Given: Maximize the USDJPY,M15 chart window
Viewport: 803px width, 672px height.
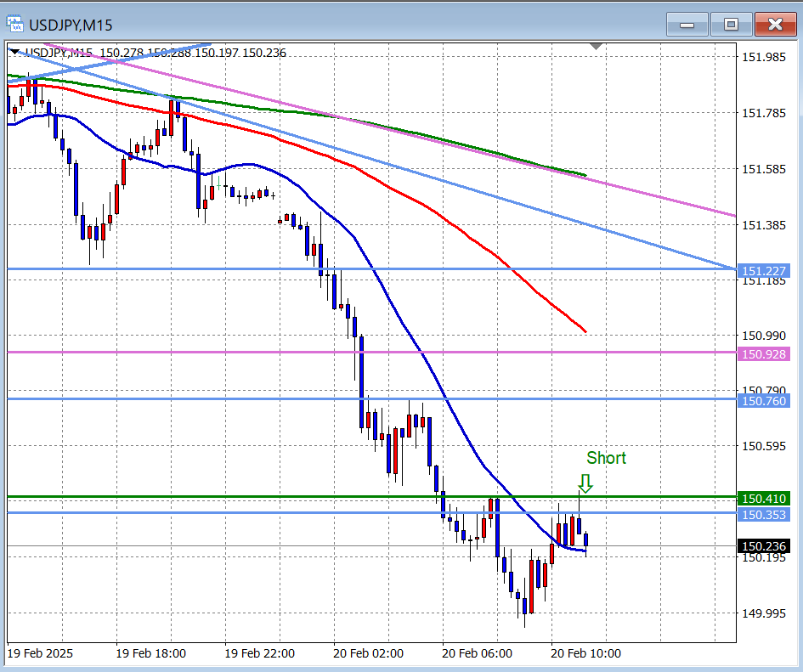Looking at the screenshot, I should coord(732,25).
